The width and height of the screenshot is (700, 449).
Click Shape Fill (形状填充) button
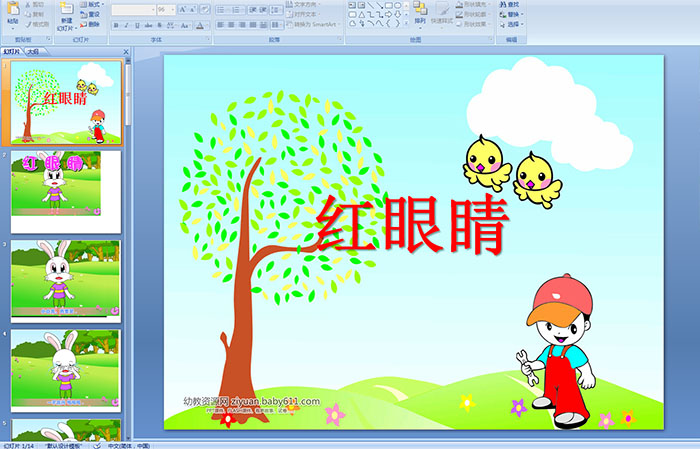473,4
